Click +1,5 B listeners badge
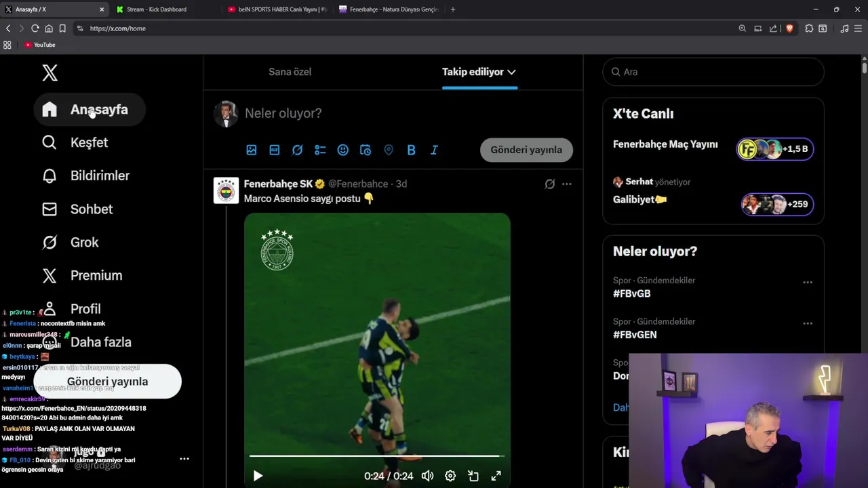The height and width of the screenshot is (488, 868). pos(775,149)
